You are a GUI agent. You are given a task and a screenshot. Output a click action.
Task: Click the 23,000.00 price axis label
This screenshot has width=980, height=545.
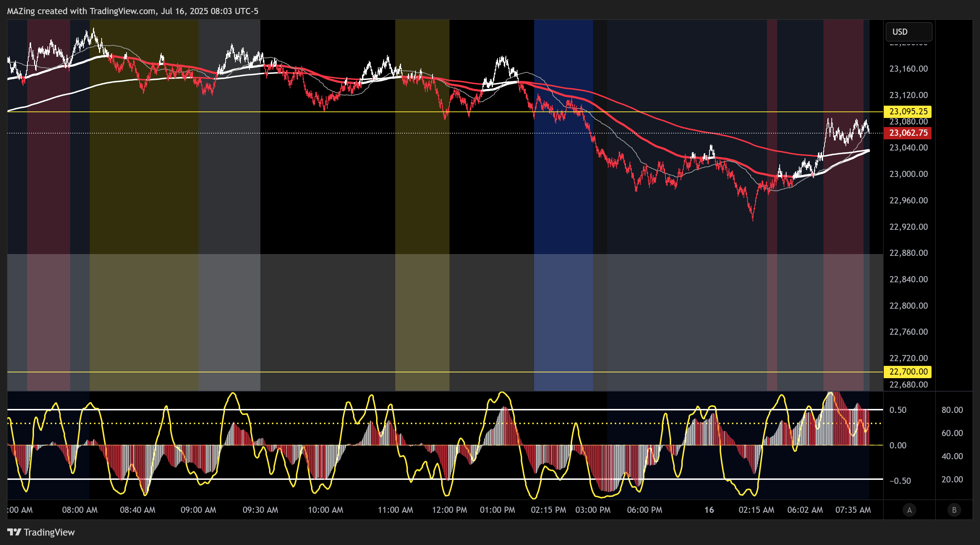908,174
